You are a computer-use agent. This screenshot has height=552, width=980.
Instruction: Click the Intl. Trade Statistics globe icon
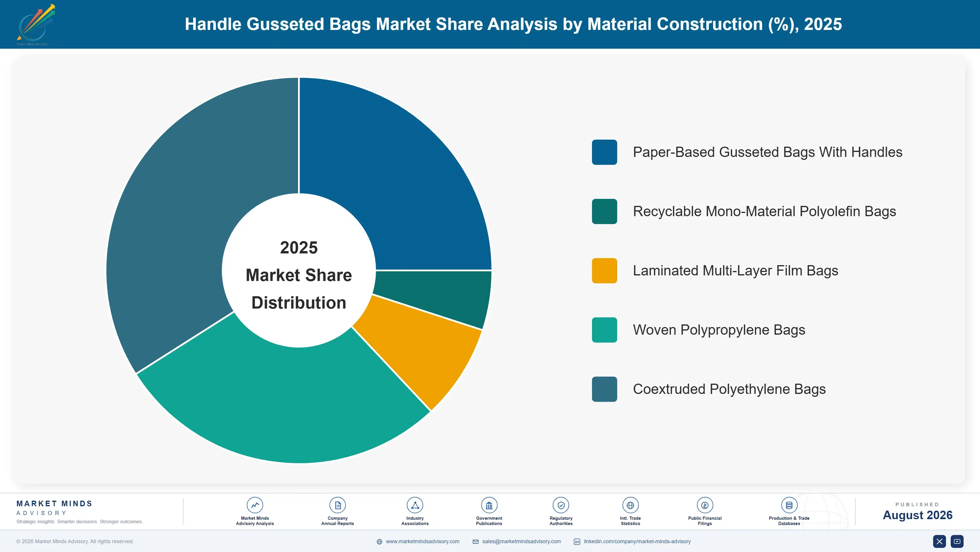click(630, 505)
